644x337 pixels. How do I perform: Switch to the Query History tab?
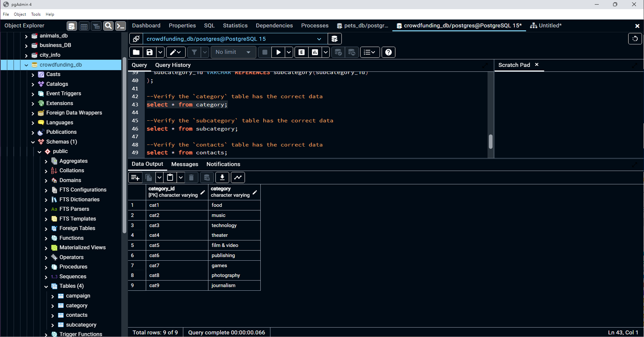point(173,65)
